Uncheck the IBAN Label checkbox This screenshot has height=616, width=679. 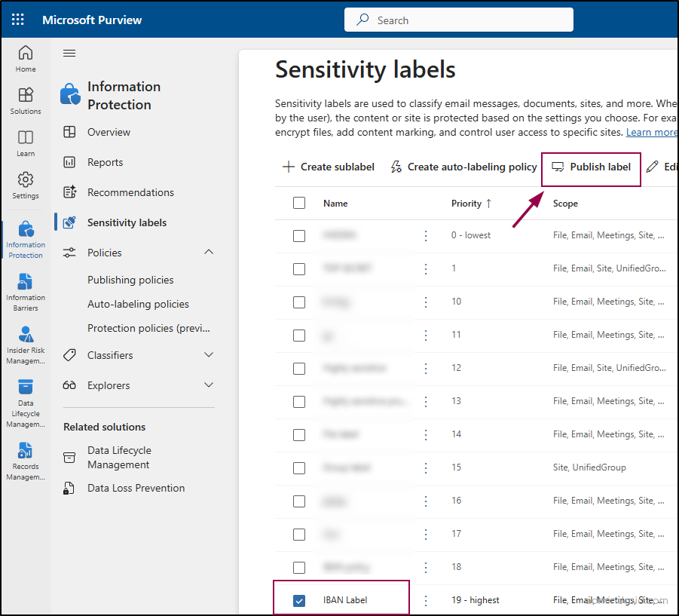(299, 600)
